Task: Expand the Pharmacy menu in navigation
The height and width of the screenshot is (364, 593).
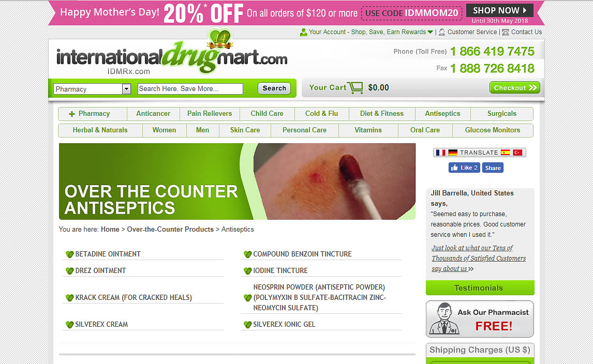Action: (93, 114)
